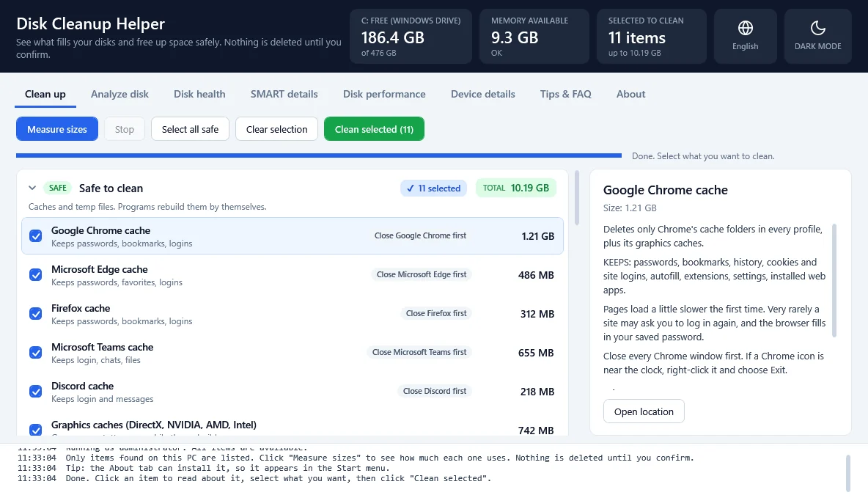This screenshot has height=498, width=868.
Task: Click the MEMORY AVAILABLE 9.3 GB card
Action: pyautogui.click(x=534, y=36)
